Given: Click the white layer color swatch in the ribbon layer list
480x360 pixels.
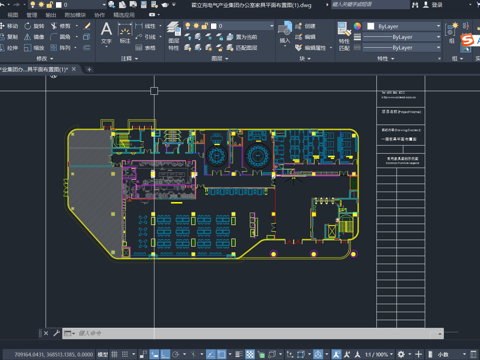Looking at the screenshot, I should [214, 26].
